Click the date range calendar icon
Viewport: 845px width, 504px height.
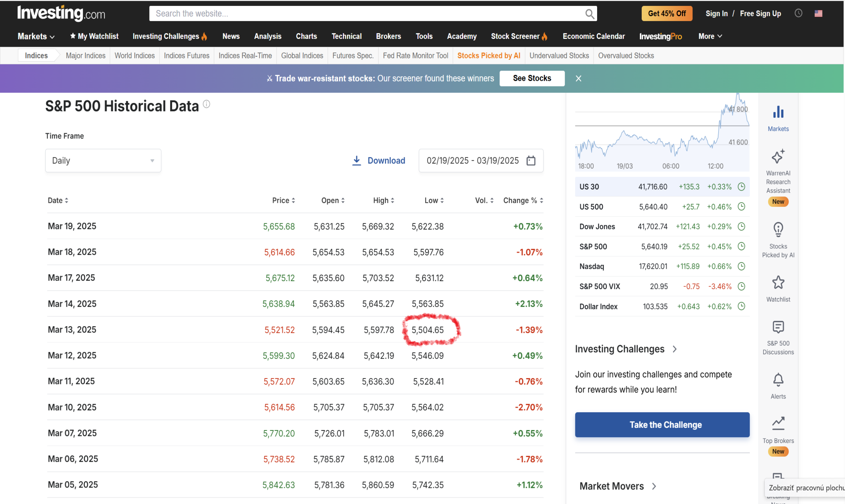click(531, 161)
